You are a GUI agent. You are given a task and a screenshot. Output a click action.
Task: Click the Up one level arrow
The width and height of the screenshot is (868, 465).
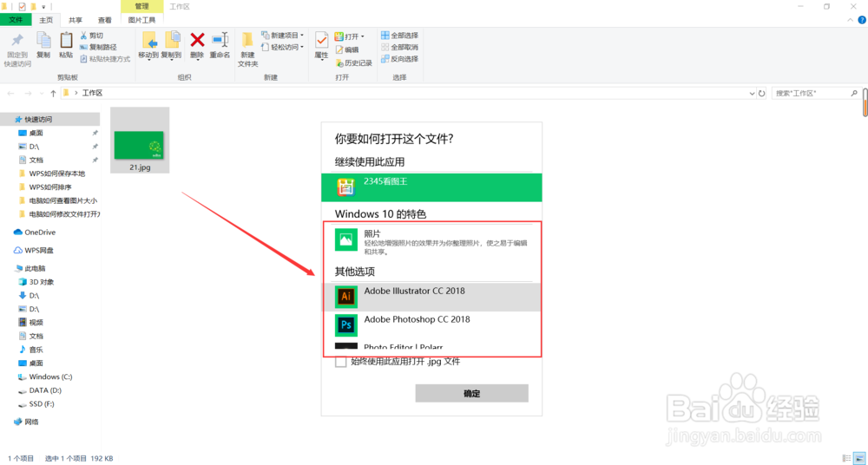pyautogui.click(x=53, y=94)
